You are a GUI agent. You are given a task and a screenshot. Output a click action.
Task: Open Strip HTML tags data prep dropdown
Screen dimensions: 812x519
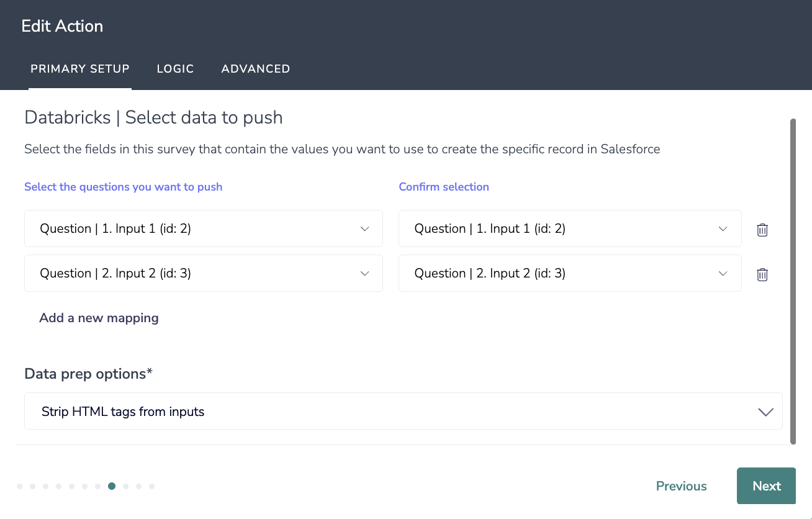403,411
